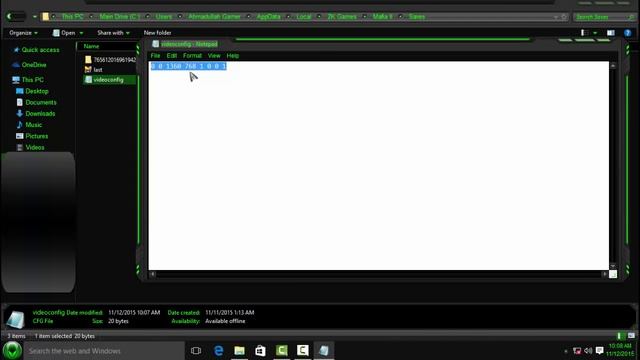Viewport: 640px width, 360px height.
Task: Click Ahmadullah Gamer in address breadcrumb
Action: point(214,17)
